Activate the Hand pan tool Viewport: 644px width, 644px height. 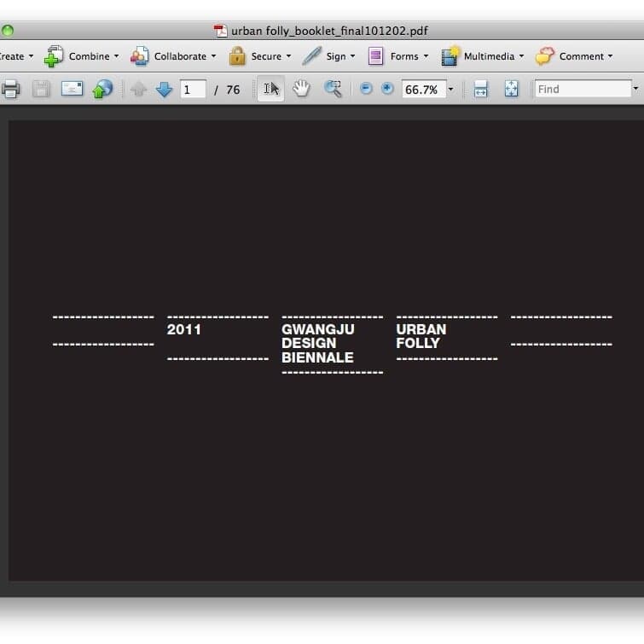[x=301, y=89]
